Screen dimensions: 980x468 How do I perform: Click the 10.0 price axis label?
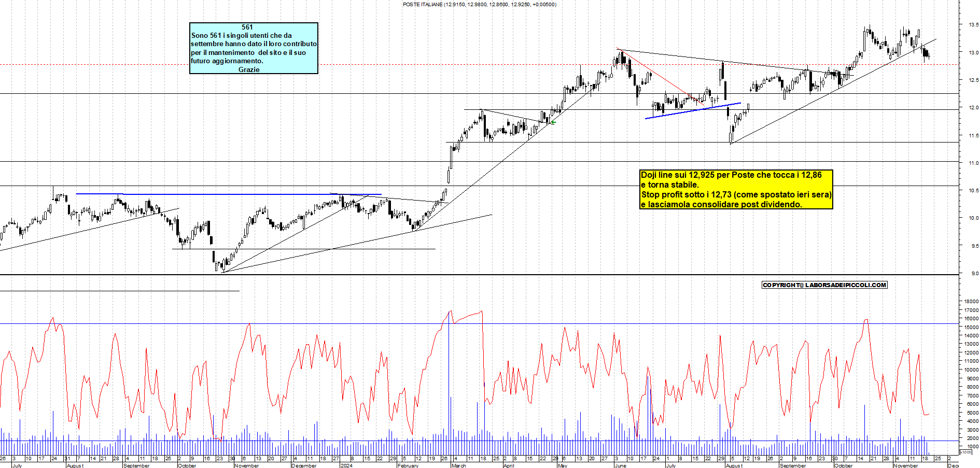click(973, 218)
